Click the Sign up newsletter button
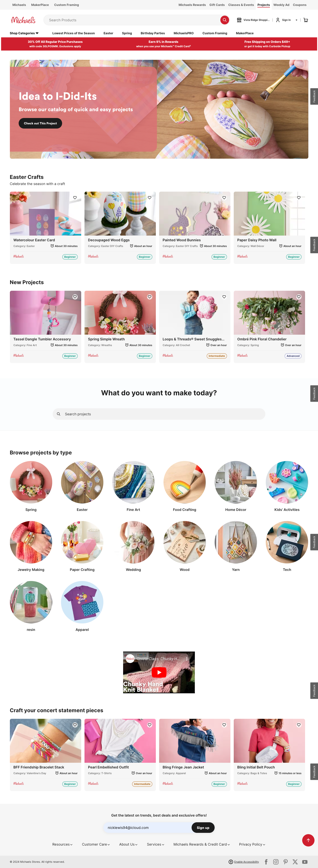This screenshot has height=868, width=318. pyautogui.click(x=203, y=828)
